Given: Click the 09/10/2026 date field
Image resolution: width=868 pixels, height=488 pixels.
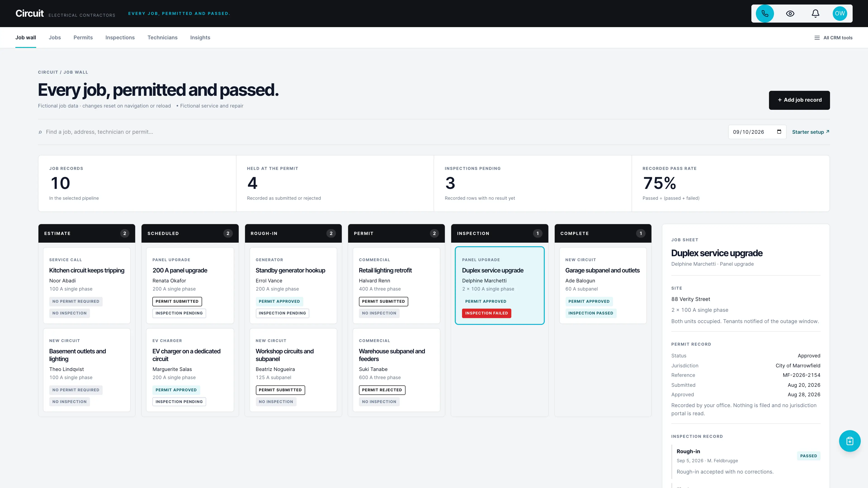Looking at the screenshot, I should 757,132.
